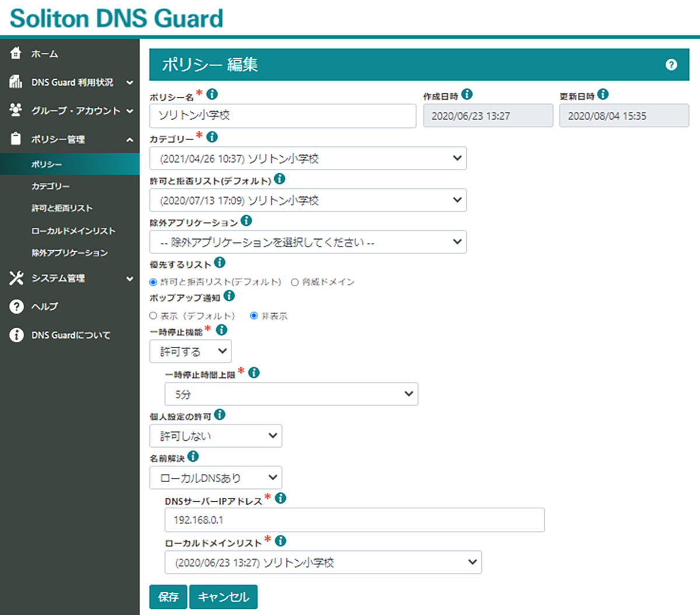700x615 pixels.
Task: Open カテゴリー submenu item in sidebar
Action: 51,187
